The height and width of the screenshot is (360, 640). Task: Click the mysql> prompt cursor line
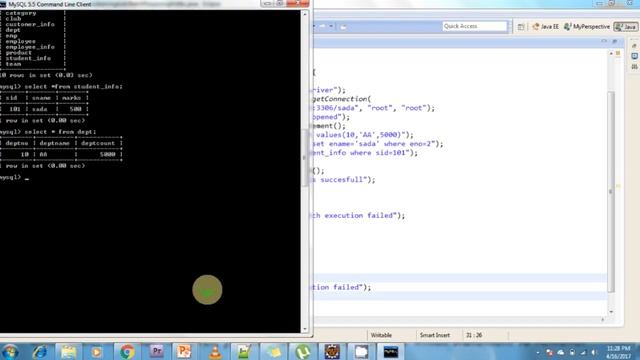tap(14, 177)
